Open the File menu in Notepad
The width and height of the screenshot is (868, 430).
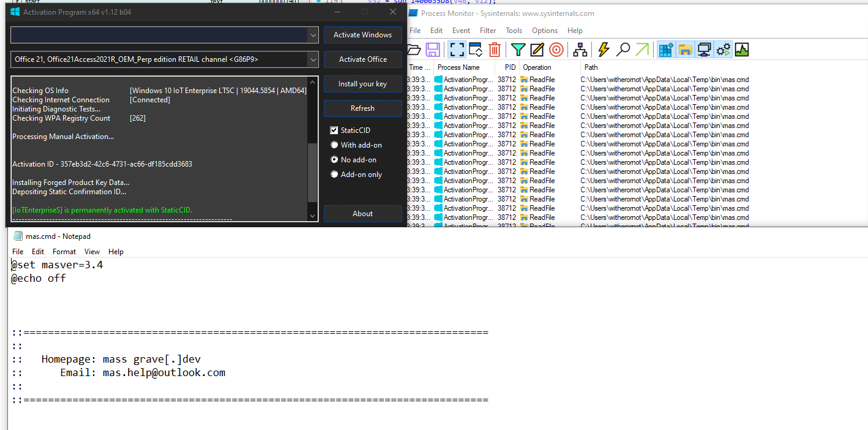point(18,252)
